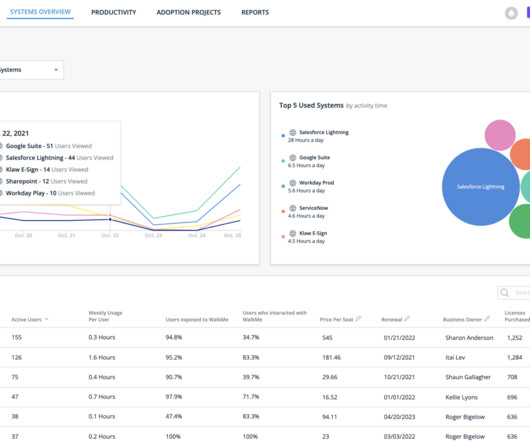Select the orange ServiceNow legend dot

pyautogui.click(x=283, y=212)
